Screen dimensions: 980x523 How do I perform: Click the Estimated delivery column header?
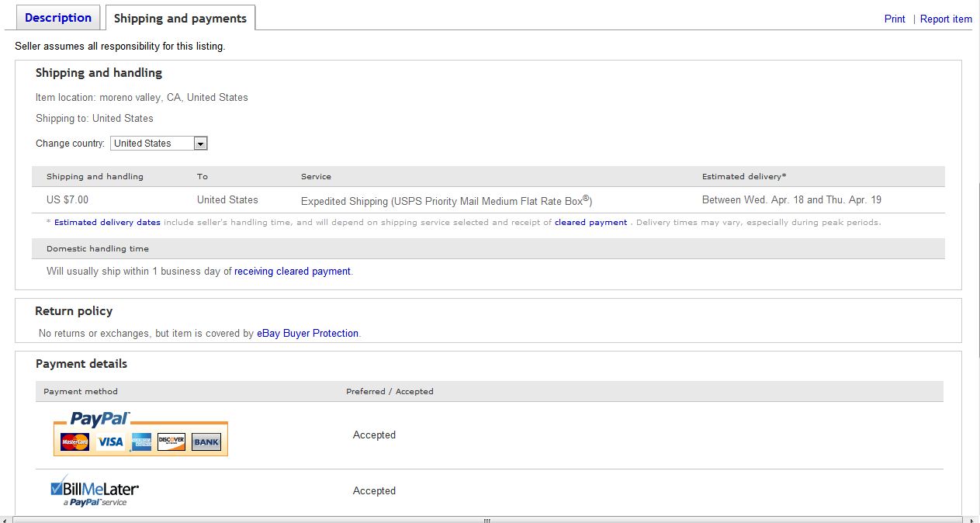(744, 177)
